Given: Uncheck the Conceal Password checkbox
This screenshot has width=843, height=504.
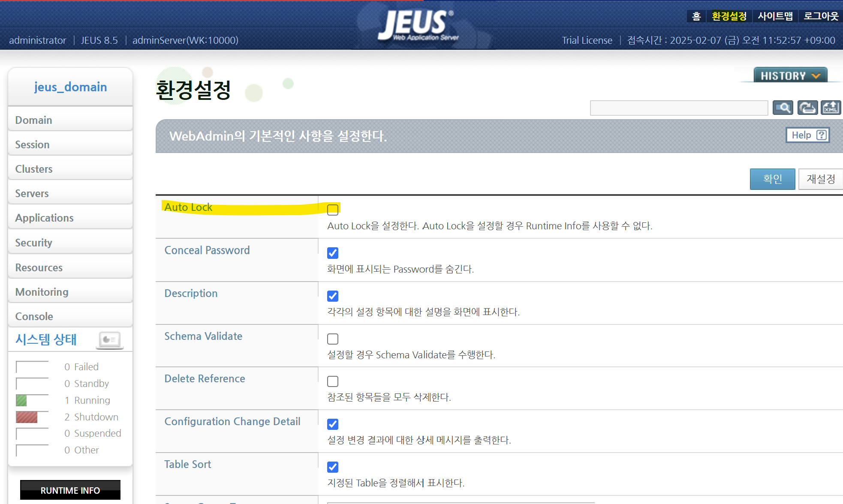Looking at the screenshot, I should coord(333,253).
